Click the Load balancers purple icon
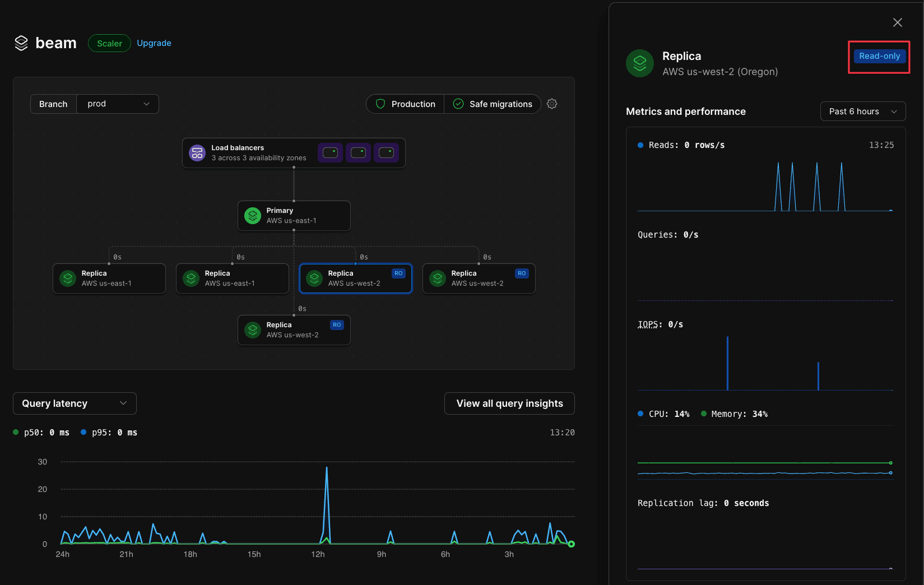Viewport: 924px width, 585px height. tap(197, 152)
